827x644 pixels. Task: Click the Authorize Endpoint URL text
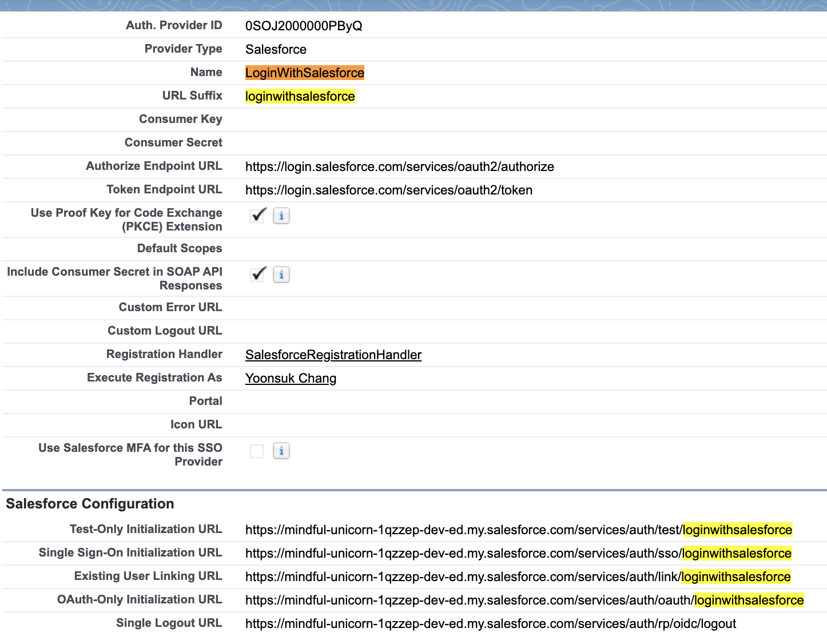tap(399, 166)
